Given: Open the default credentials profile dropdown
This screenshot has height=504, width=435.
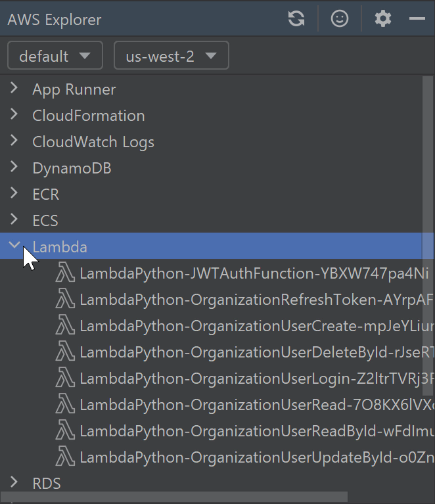Looking at the screenshot, I should click(x=55, y=56).
